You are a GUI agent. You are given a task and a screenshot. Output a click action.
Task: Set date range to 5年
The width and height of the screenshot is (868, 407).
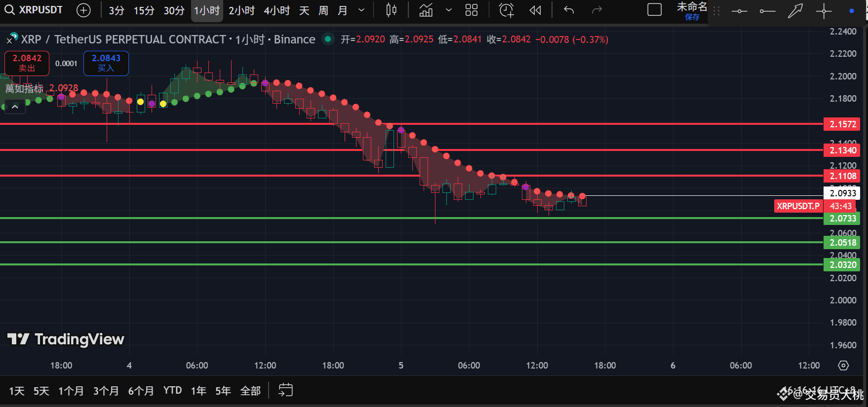pos(223,391)
